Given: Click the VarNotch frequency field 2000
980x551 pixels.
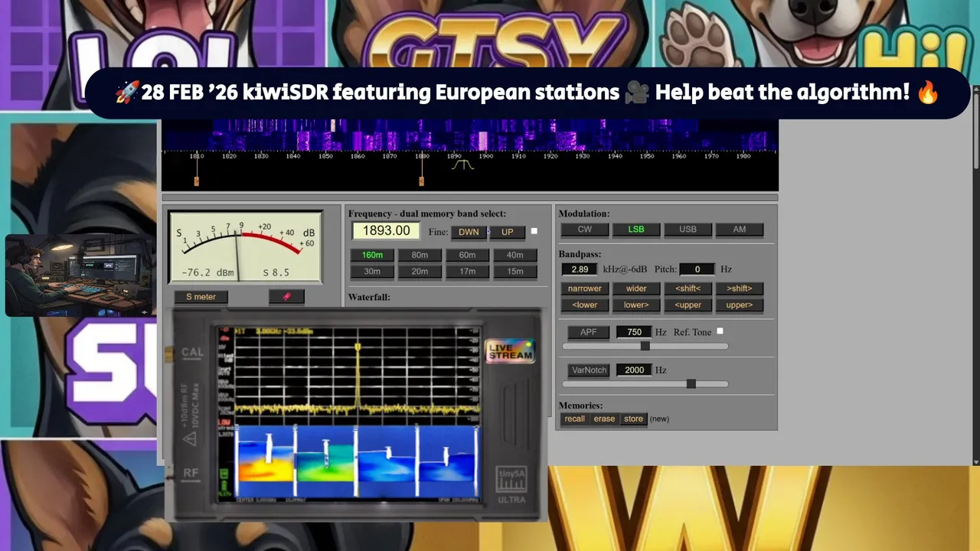Looking at the screenshot, I should tap(634, 370).
